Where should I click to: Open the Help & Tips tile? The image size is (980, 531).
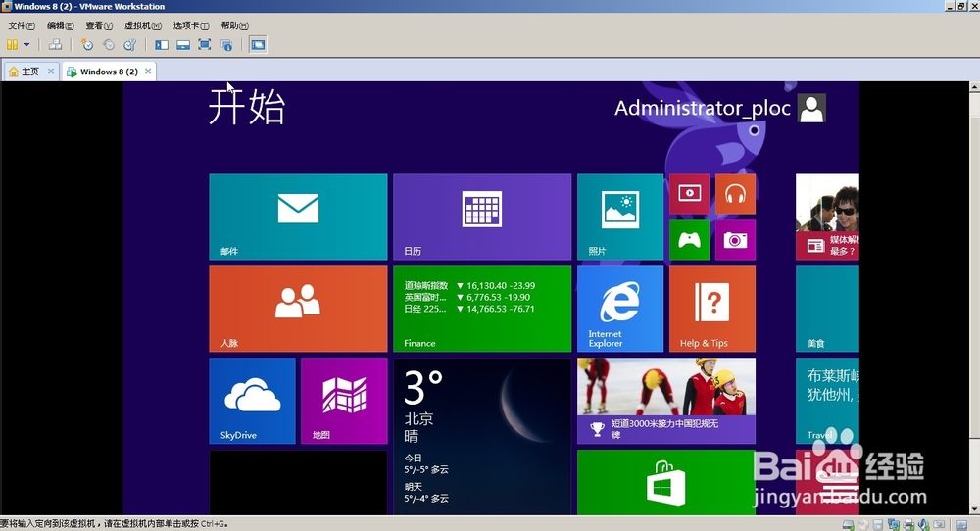pyautogui.click(x=712, y=309)
